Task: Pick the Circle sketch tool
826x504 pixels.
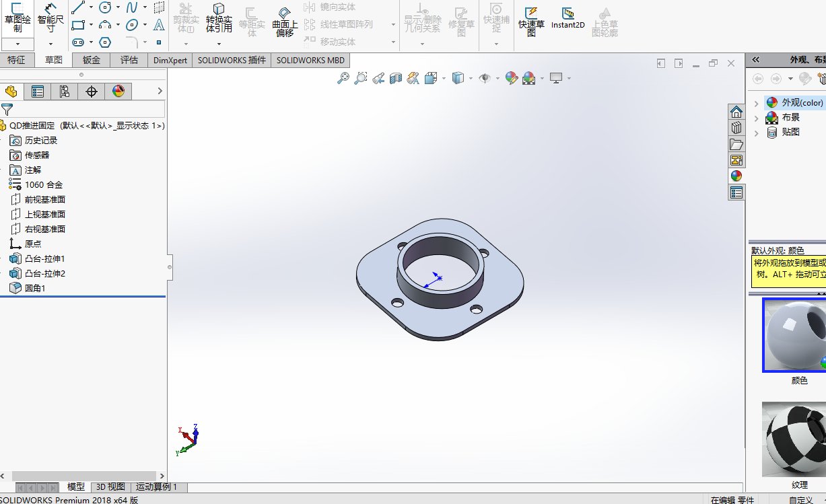Action: tap(105, 7)
